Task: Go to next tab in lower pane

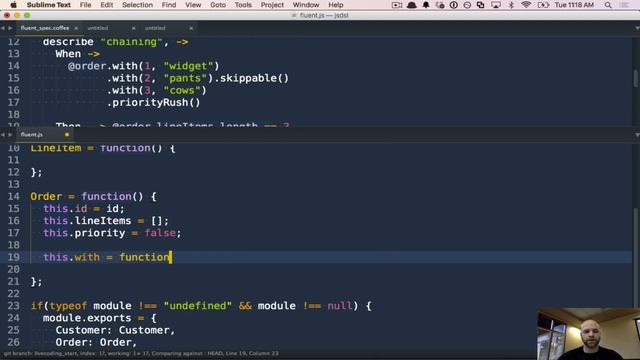Action: (10, 135)
